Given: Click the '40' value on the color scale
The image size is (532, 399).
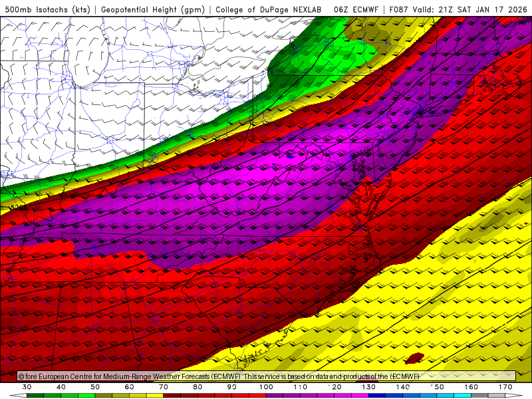Looking at the screenshot, I should 61,387.
